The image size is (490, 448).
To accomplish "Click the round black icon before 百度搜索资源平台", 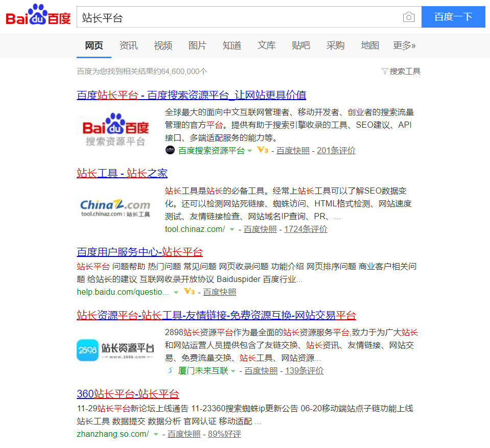I will click(170, 150).
